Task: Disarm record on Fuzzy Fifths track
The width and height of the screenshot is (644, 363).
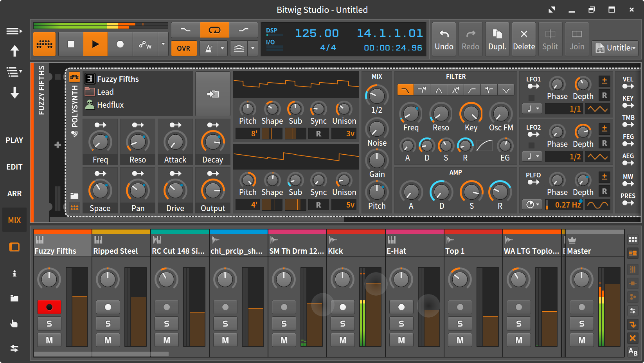Action: point(49,307)
